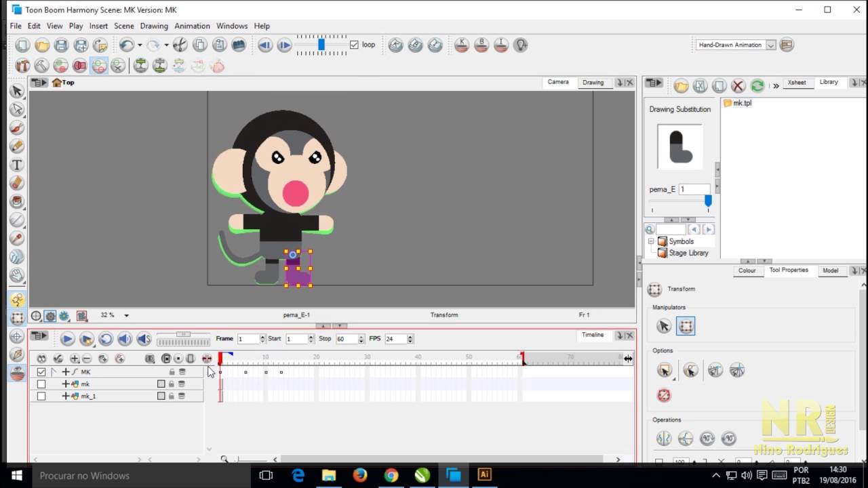Select the Contour Editor tool

pyautogui.click(x=17, y=109)
